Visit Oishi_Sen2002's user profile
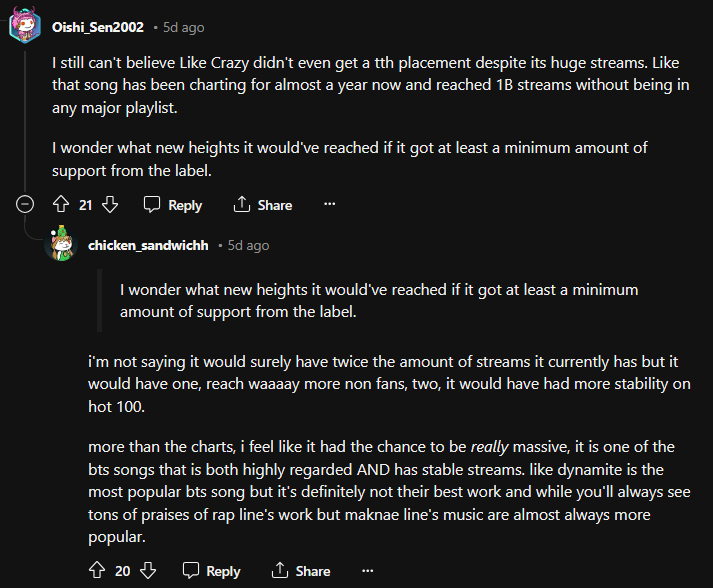 click(97, 27)
